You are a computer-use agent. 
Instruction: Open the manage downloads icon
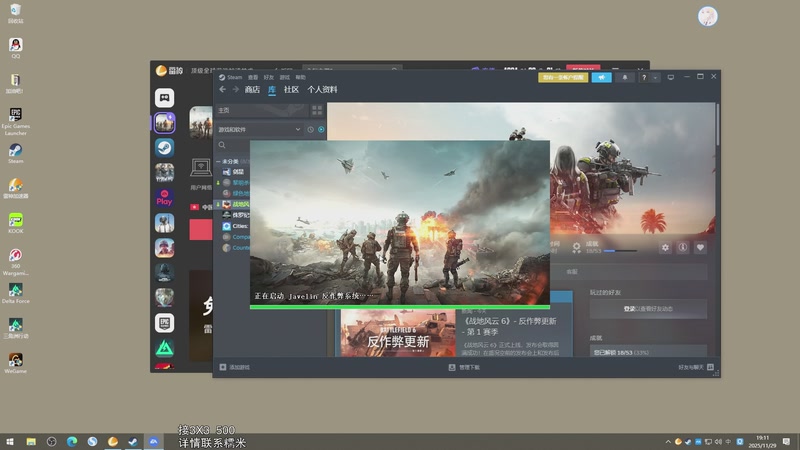pos(452,367)
